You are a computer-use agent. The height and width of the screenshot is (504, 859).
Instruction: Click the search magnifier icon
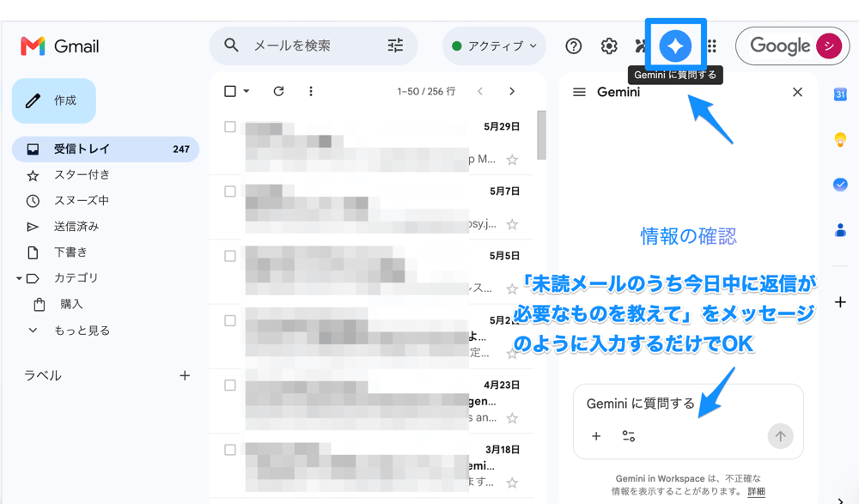pyautogui.click(x=231, y=46)
